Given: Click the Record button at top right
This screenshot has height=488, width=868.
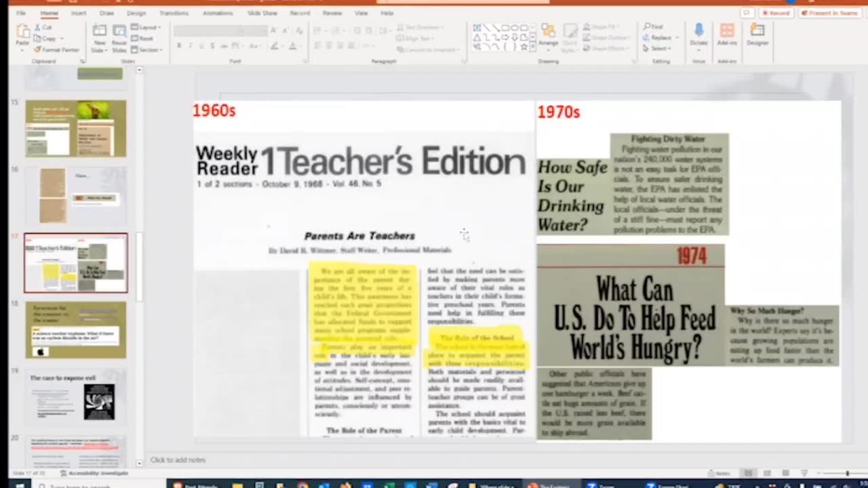Looking at the screenshot, I should pos(776,13).
